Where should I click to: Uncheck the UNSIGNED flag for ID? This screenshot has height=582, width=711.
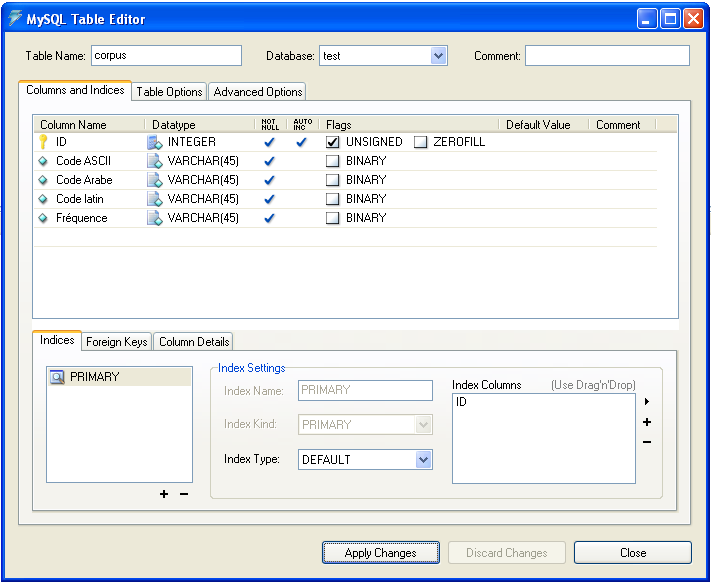[x=333, y=142]
